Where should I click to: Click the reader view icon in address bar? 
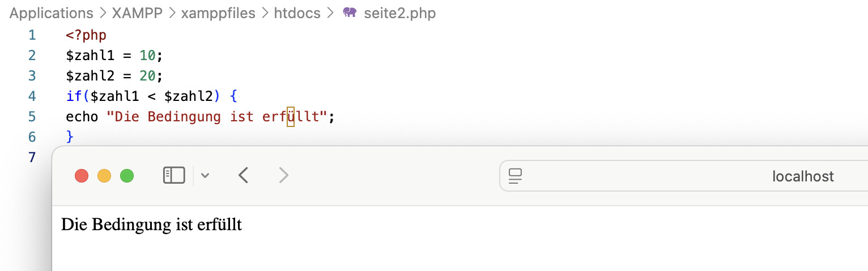[x=515, y=176]
